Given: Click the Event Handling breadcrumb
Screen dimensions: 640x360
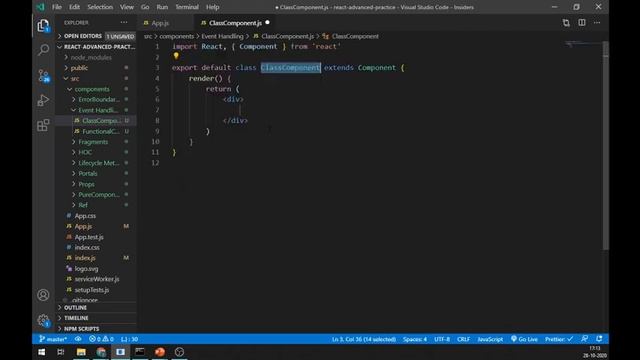Looking at the screenshot, I should (222, 36).
